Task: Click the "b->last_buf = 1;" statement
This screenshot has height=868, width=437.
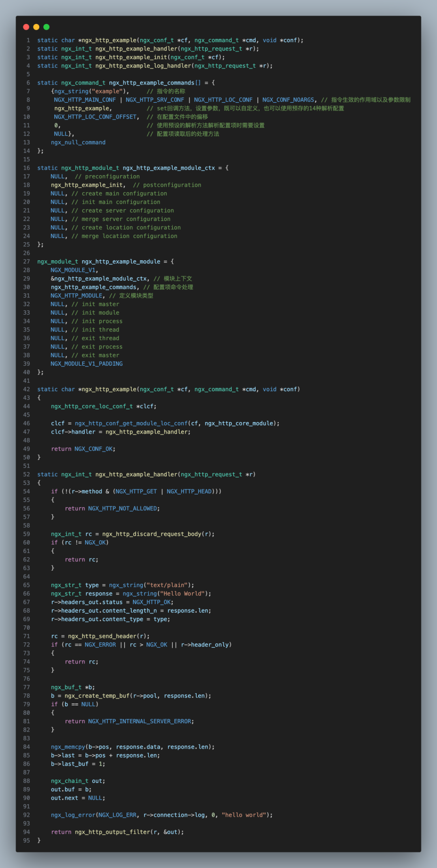Action: pyautogui.click(x=78, y=764)
